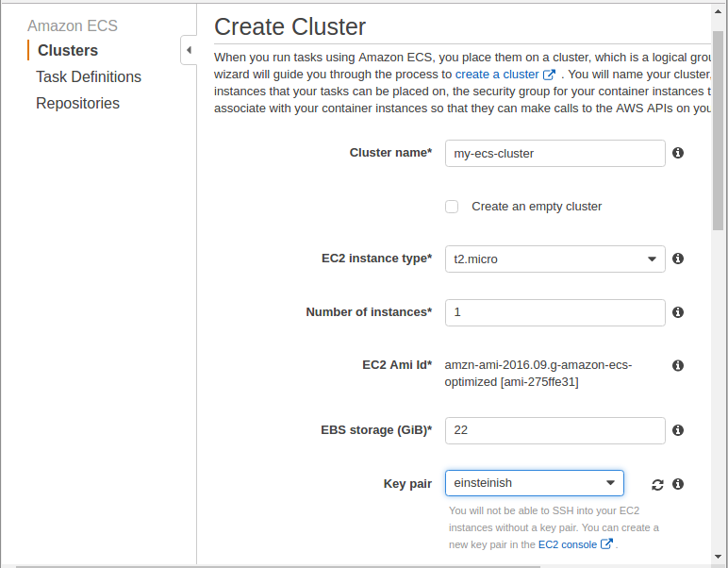Viewport: 728px width, 568px height.
Task: Click the amzn-ami-2016.09.g AMI text
Action: tap(538, 374)
